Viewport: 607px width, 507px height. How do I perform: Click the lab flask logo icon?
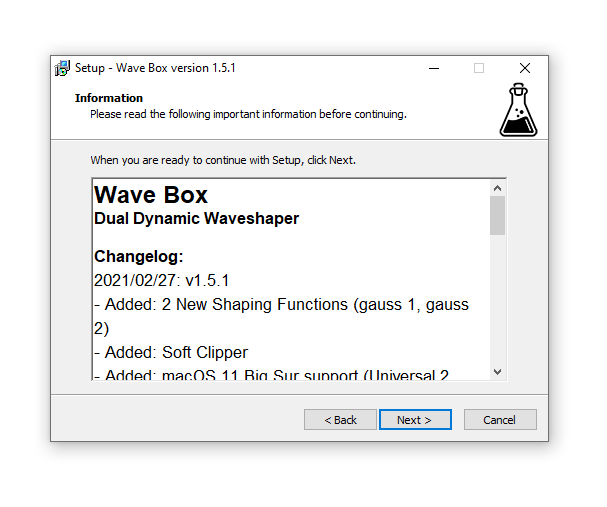tap(518, 110)
